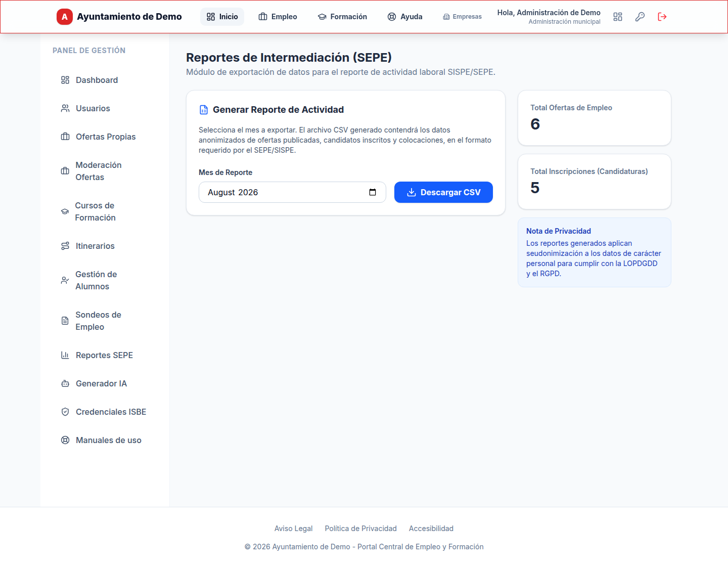Image resolution: width=728 pixels, height=568 pixels.
Task: Click the Credenciales ISBE shield icon
Action: tap(65, 412)
